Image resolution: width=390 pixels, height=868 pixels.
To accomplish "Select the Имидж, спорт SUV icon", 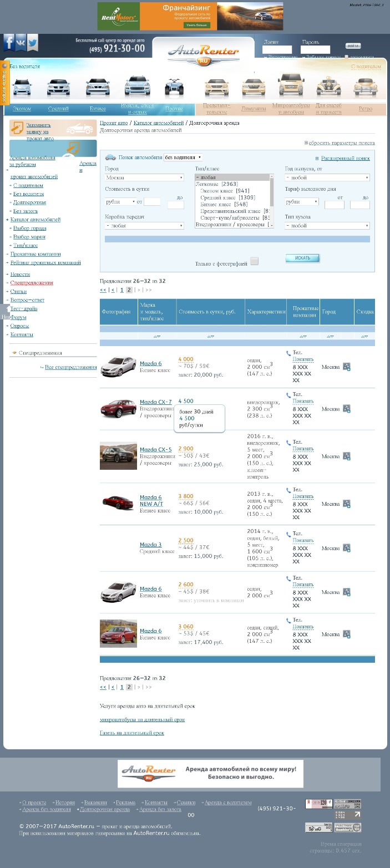I will [137, 86].
